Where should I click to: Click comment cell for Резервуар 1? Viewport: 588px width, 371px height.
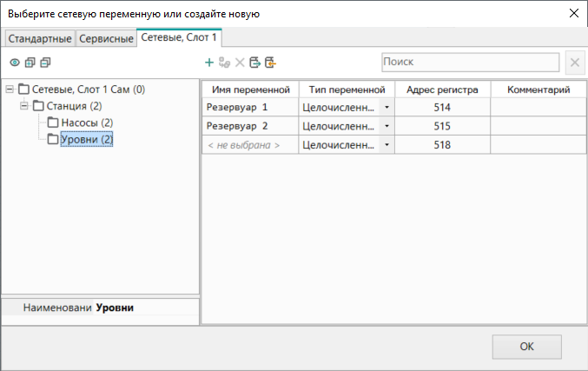538,107
